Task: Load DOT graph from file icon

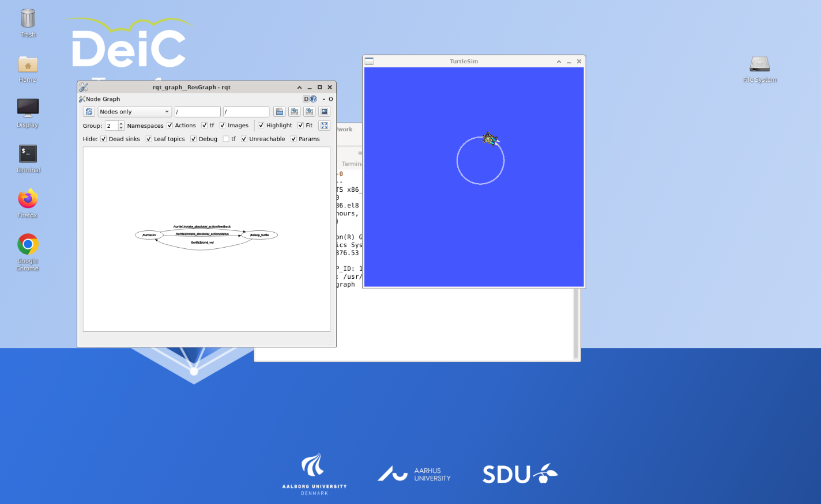Action: point(280,112)
